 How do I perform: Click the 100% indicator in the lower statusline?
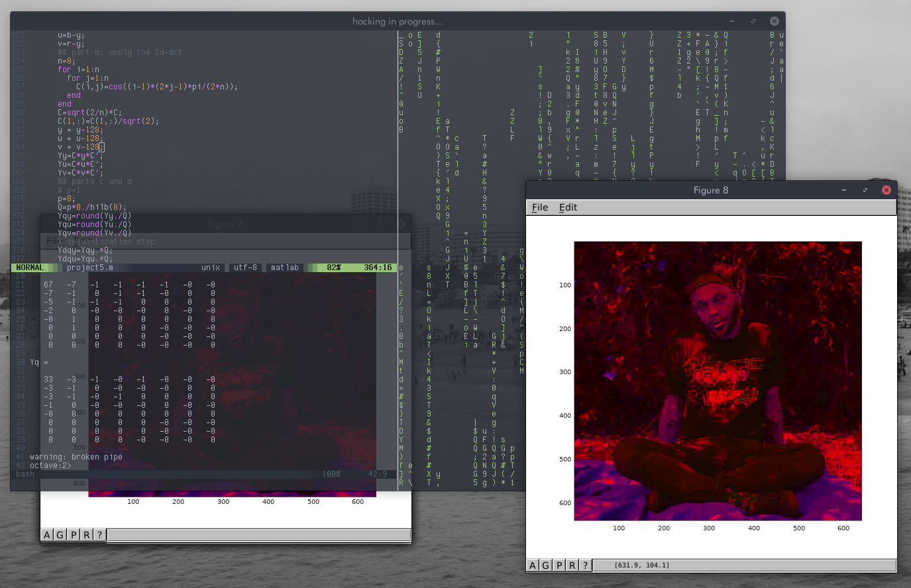[331, 474]
